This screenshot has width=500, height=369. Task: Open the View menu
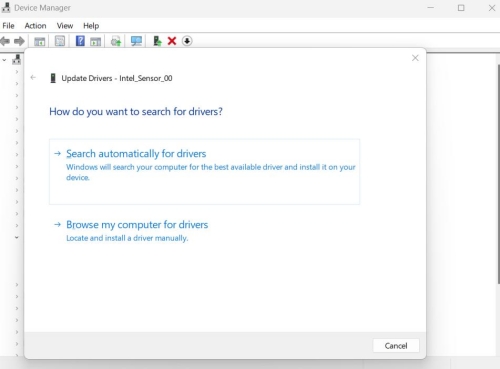(x=65, y=26)
